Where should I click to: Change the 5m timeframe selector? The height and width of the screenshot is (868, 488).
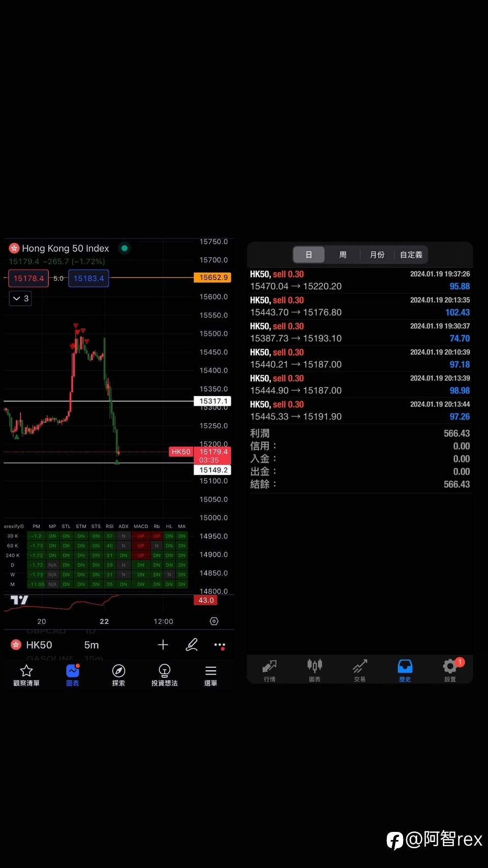[x=91, y=645]
